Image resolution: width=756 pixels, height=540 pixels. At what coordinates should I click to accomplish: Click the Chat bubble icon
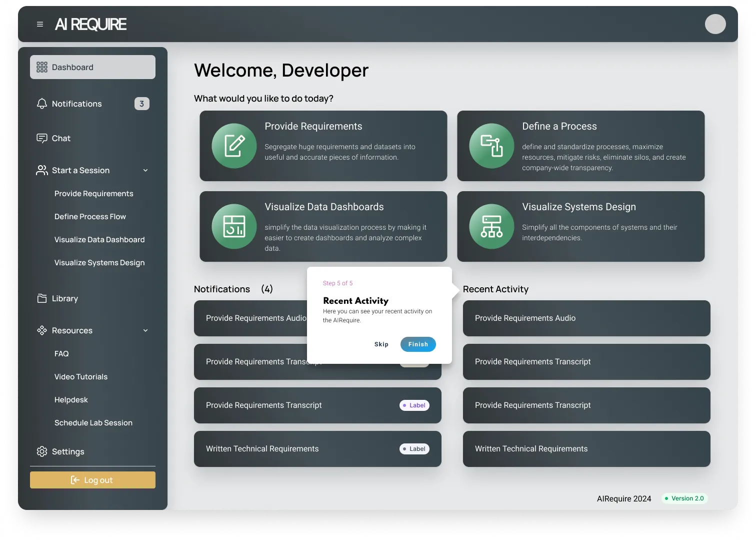click(42, 138)
